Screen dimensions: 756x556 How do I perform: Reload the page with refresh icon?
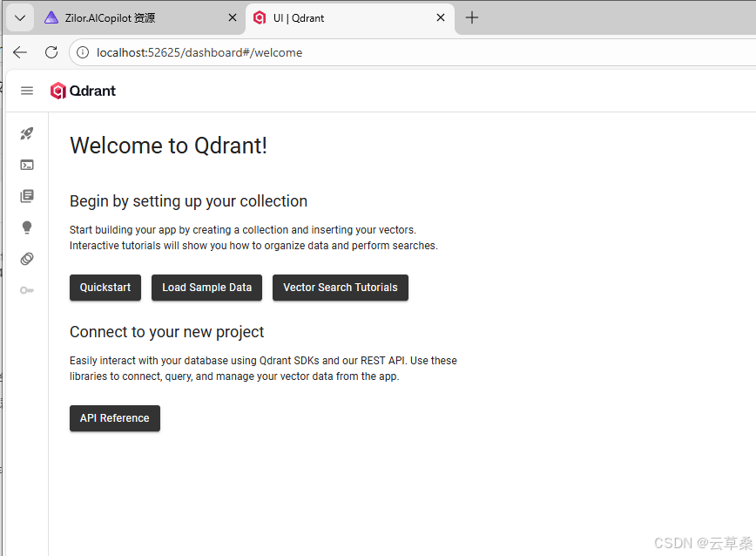(51, 52)
